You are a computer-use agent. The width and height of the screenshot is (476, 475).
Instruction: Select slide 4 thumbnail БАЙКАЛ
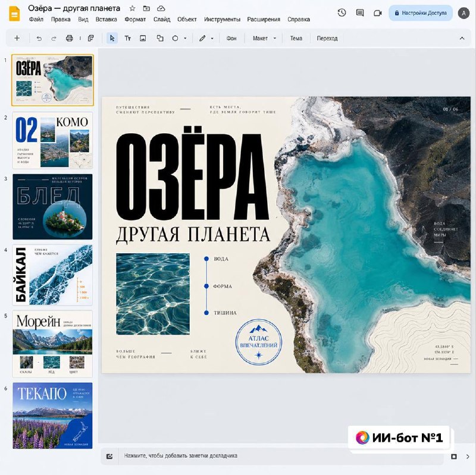tap(52, 275)
